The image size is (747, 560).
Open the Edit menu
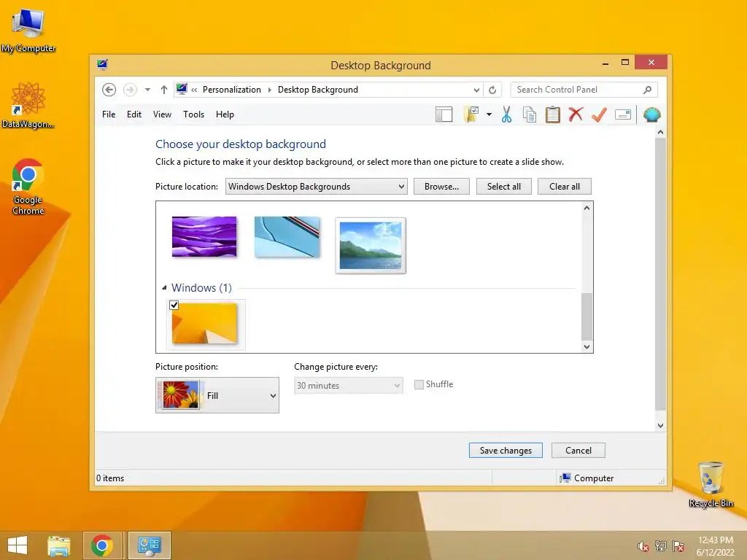pos(134,114)
